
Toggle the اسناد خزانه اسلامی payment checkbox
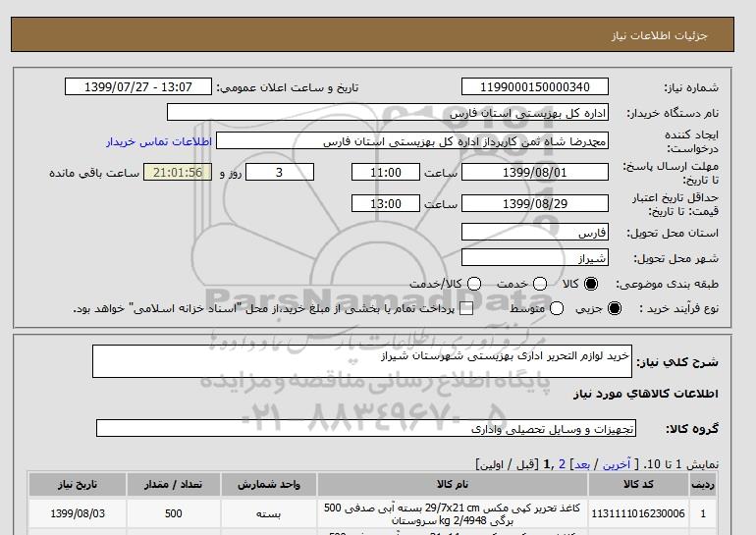[466, 309]
